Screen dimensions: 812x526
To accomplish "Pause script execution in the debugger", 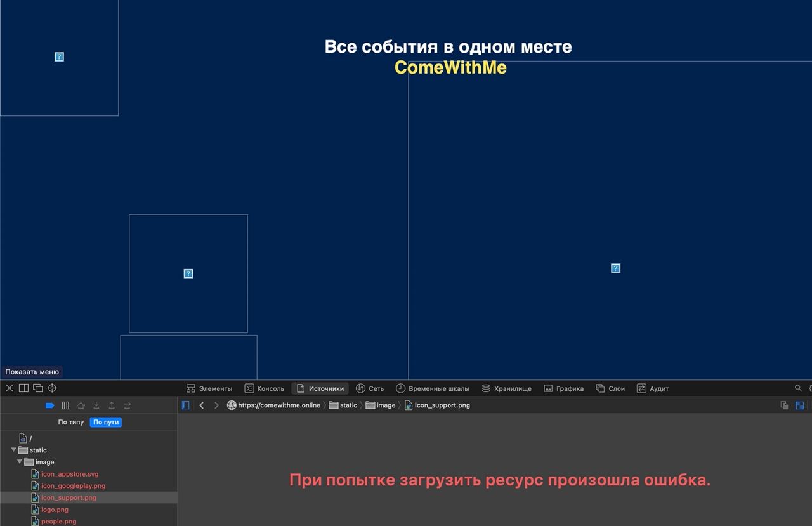I will [x=65, y=405].
